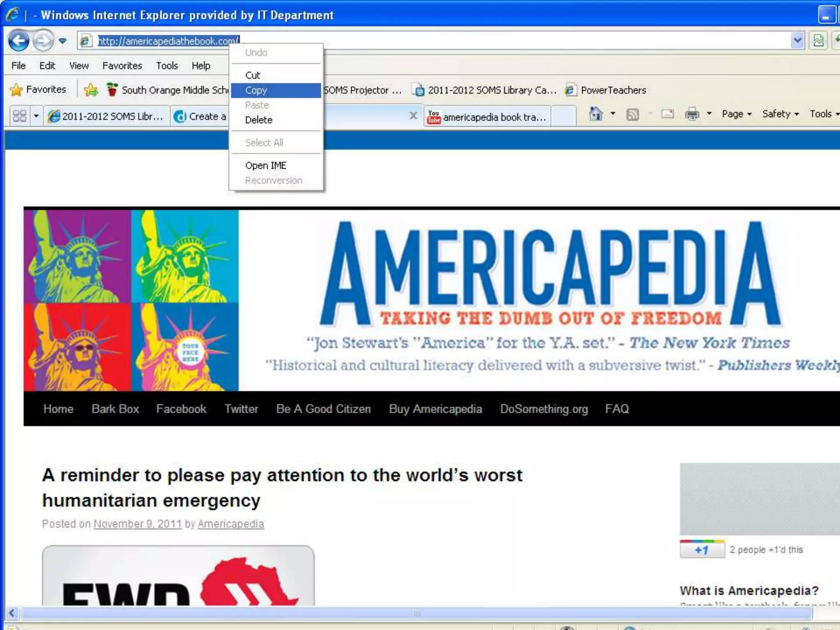Click the Print printer icon
This screenshot has width=840, height=630.
pos(692,114)
